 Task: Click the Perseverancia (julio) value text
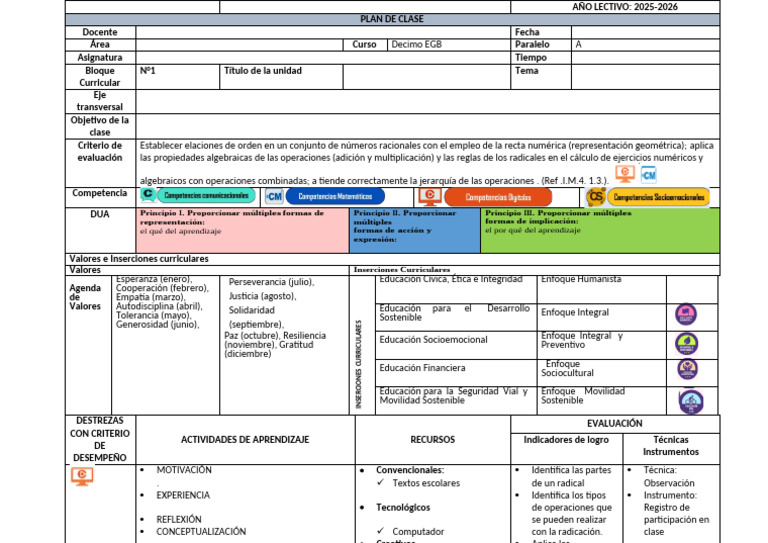pos(271,283)
